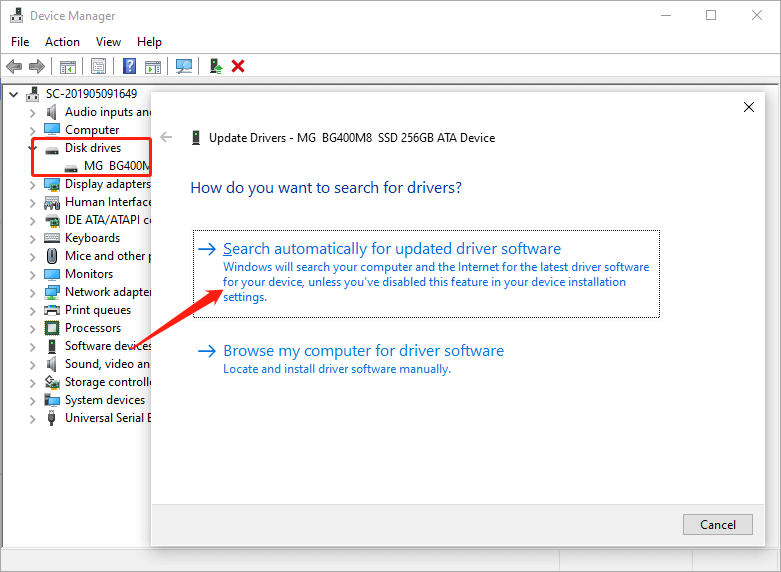Collapse the SC-201905091649 root node

13,94
